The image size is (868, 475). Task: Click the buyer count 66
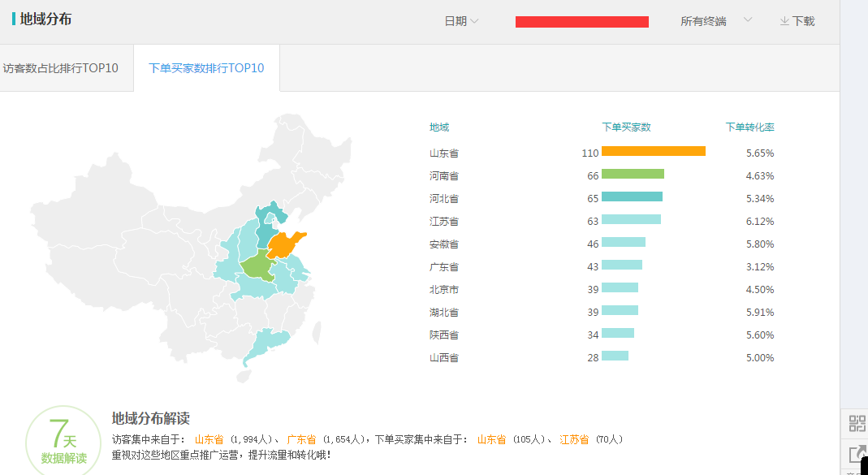pyautogui.click(x=593, y=176)
